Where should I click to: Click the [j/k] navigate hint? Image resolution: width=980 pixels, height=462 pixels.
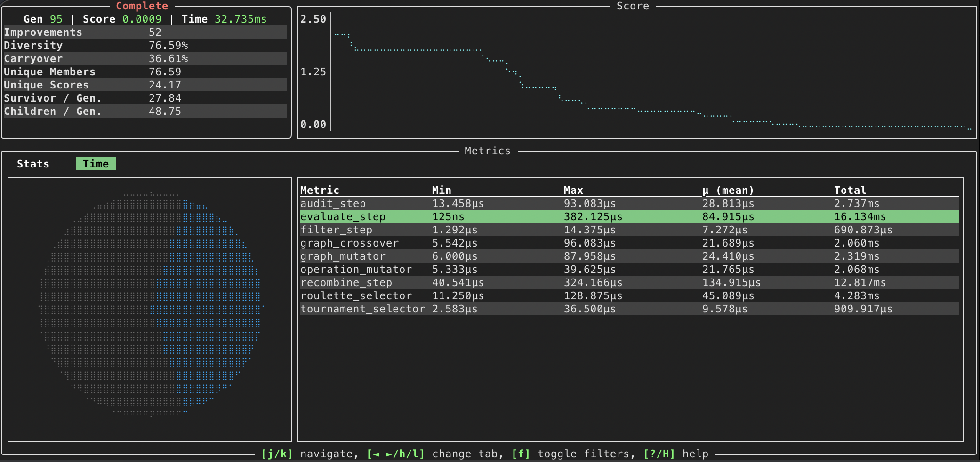click(x=309, y=454)
